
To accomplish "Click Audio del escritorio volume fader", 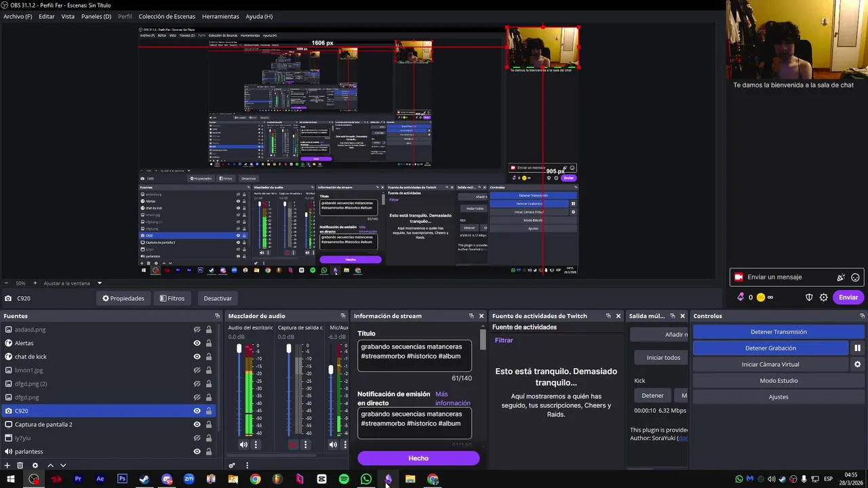I will point(239,348).
